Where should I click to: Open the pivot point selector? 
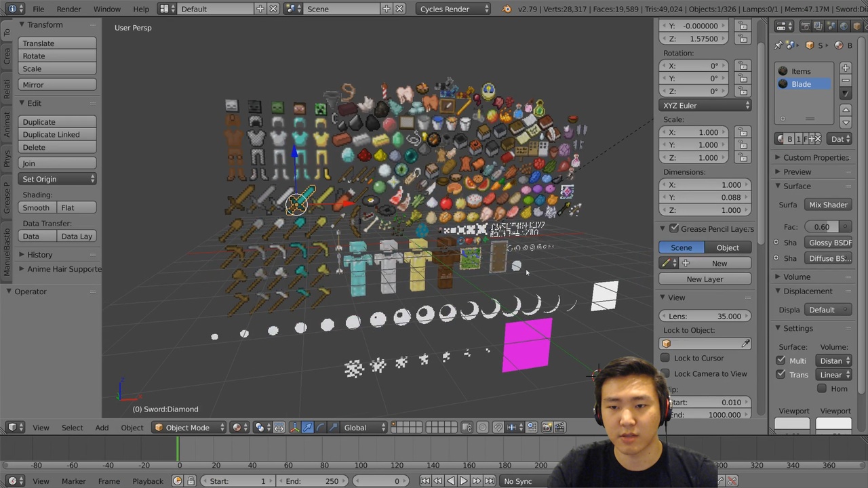click(263, 427)
